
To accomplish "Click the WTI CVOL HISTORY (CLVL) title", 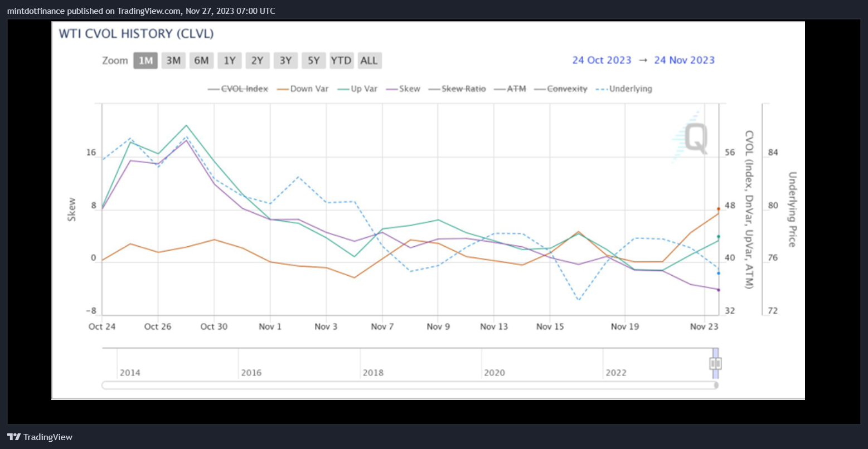I will [x=137, y=33].
